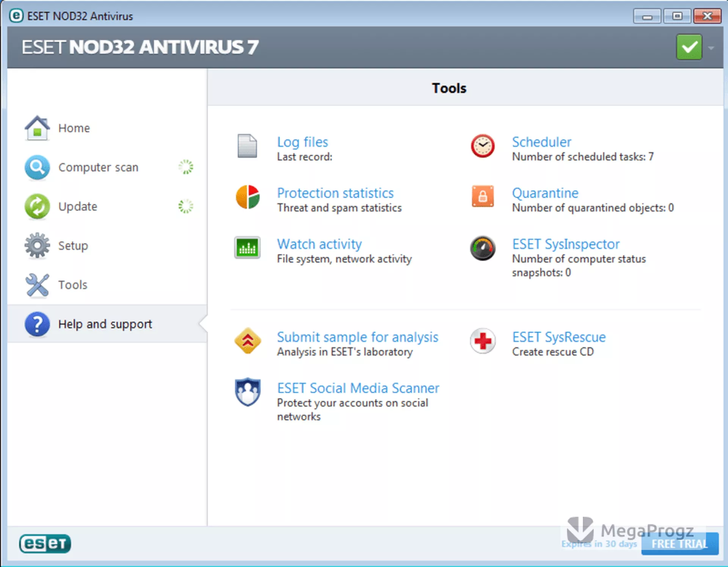Click the Watch activity graph icon
This screenshot has width=728, height=567.
click(247, 248)
